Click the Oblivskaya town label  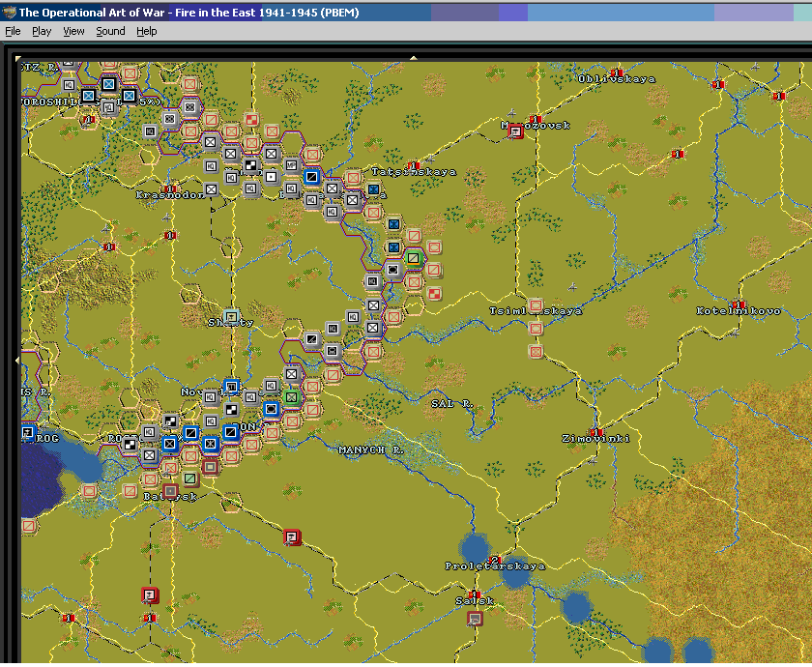coord(617,79)
